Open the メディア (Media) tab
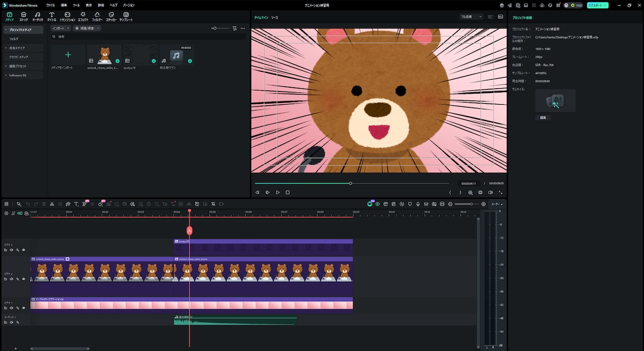Screen dimensions: 644x351 click(10, 16)
